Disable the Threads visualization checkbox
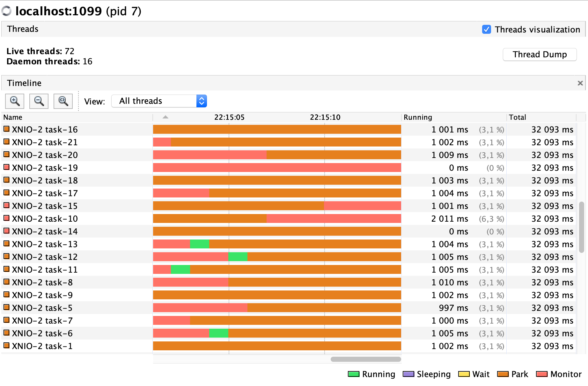 487,29
